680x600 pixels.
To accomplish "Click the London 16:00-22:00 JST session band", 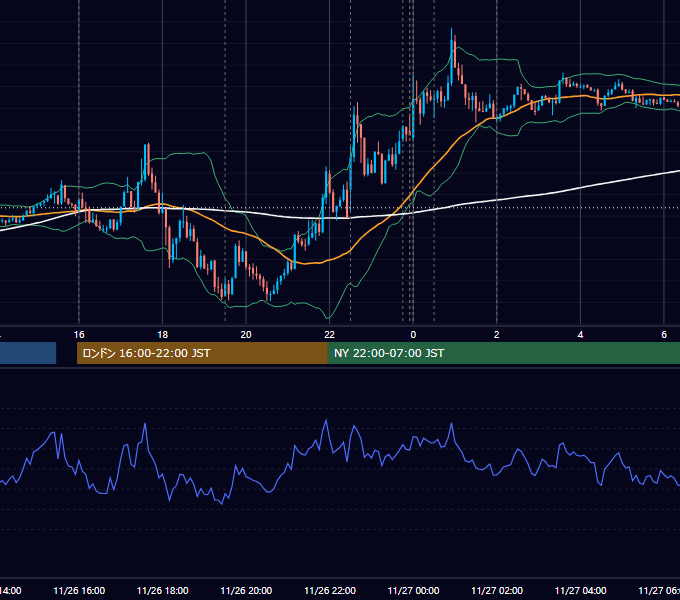I will click(202, 353).
